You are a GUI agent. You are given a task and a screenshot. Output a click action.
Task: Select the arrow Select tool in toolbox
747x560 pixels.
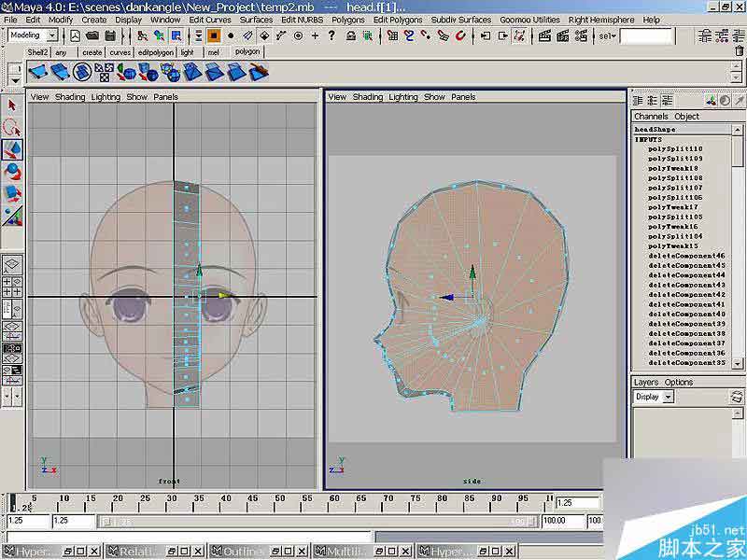pyautogui.click(x=12, y=105)
